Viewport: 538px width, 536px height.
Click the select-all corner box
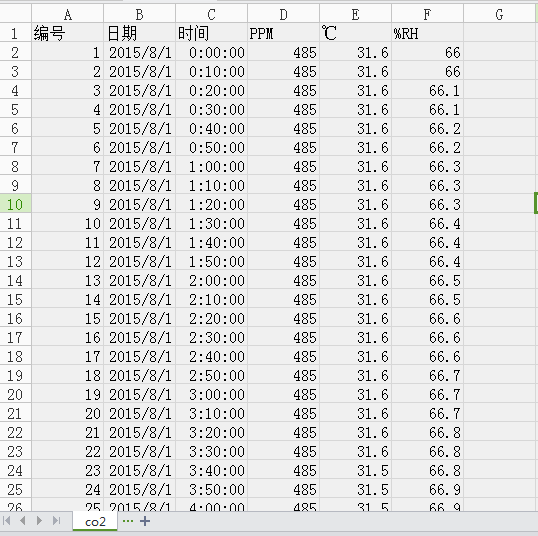click(15, 14)
